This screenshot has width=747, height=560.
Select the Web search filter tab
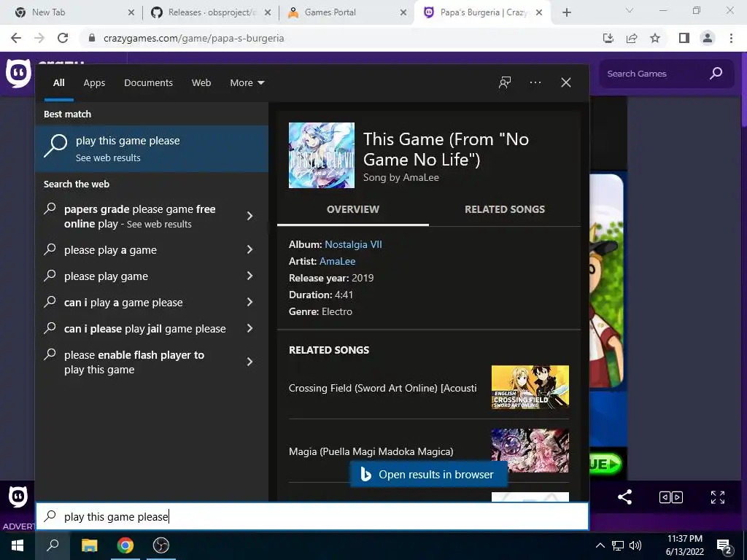201,83
